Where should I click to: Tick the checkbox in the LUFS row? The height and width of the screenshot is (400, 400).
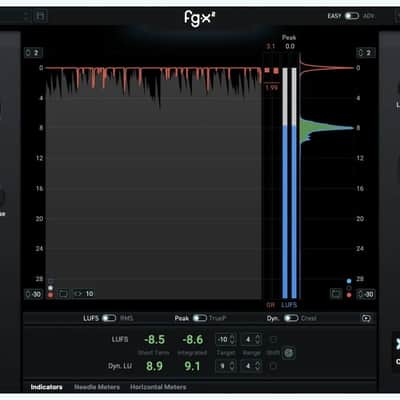click(273, 339)
